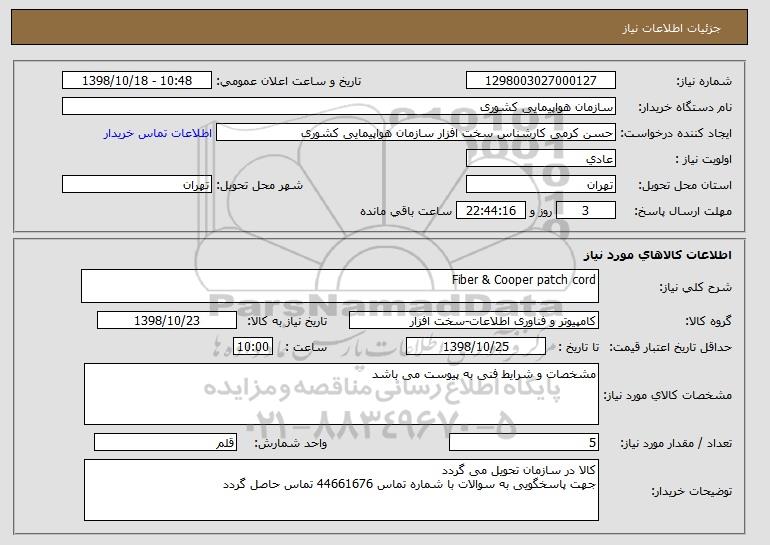The height and width of the screenshot is (545, 770).
Task: Click the goods group field کامپیوتر و فناوری اطلاعات
Action: (474, 321)
